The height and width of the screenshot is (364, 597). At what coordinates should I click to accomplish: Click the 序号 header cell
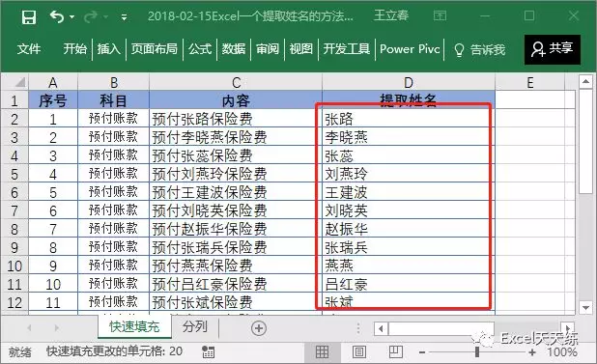53,100
